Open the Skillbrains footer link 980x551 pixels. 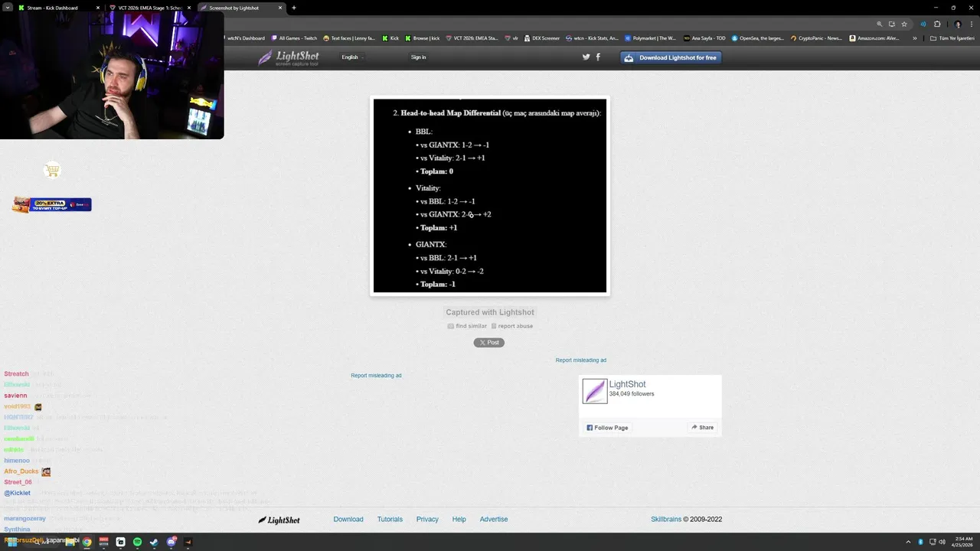coord(666,519)
